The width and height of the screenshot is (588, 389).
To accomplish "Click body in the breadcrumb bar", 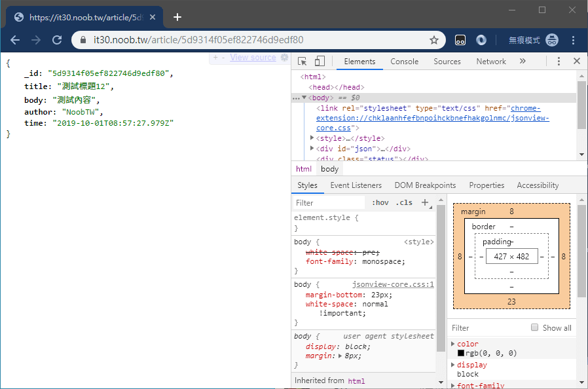I will tap(329, 169).
